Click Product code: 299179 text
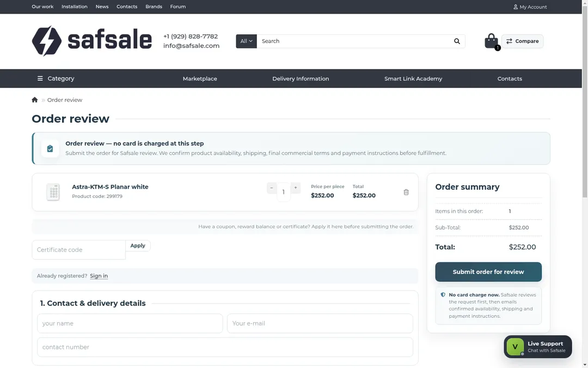Screen dimensions: 588x368 pos(97,196)
